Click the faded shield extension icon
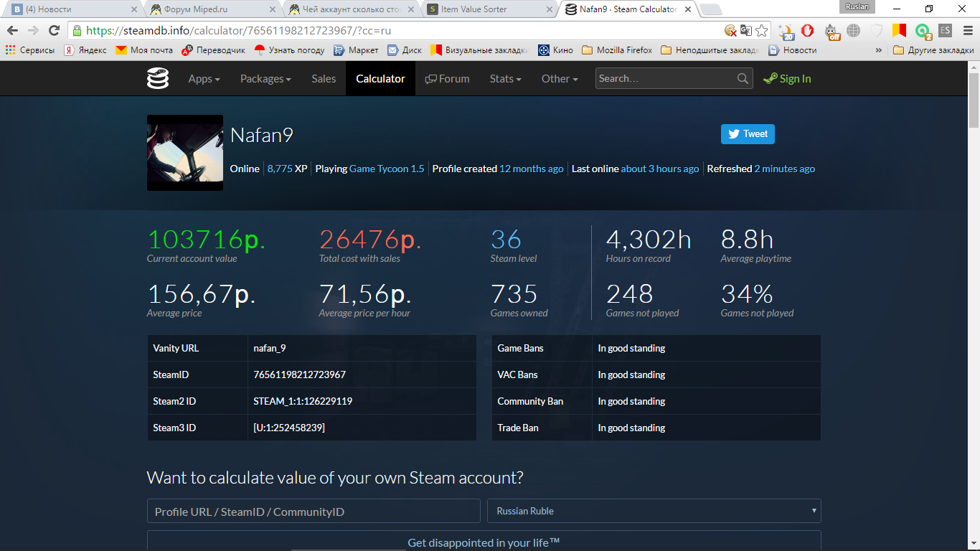Screen dimensions: 980x551 click(x=877, y=30)
